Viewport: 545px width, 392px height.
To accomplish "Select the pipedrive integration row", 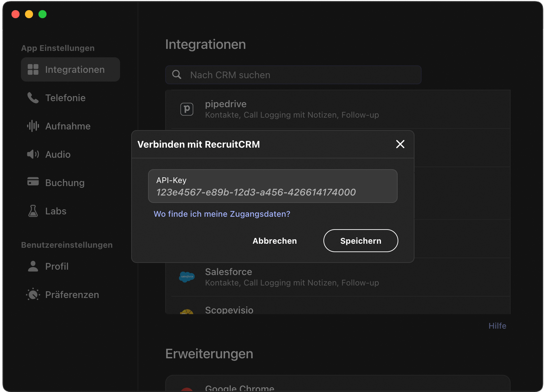I will [338, 109].
